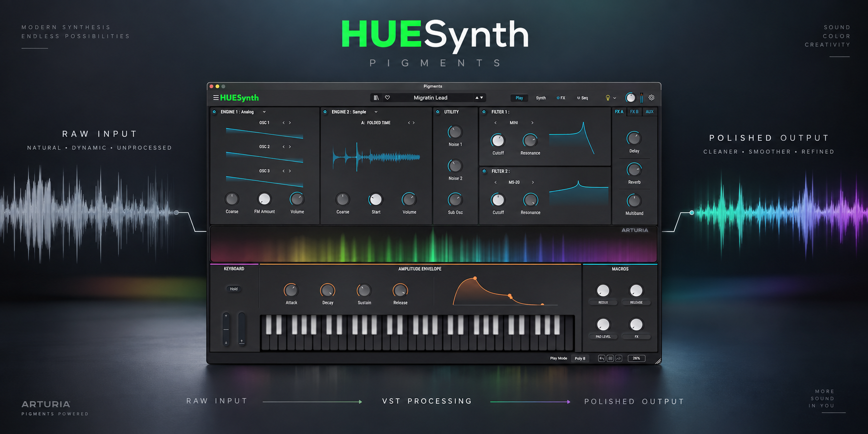Toggle the Utility engine power button

pos(437,112)
